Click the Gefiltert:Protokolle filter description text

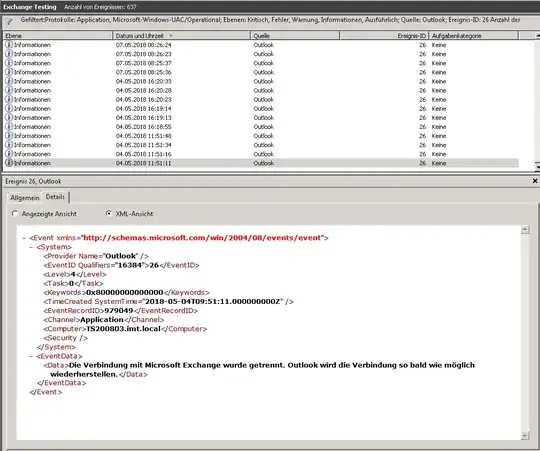(270, 20)
